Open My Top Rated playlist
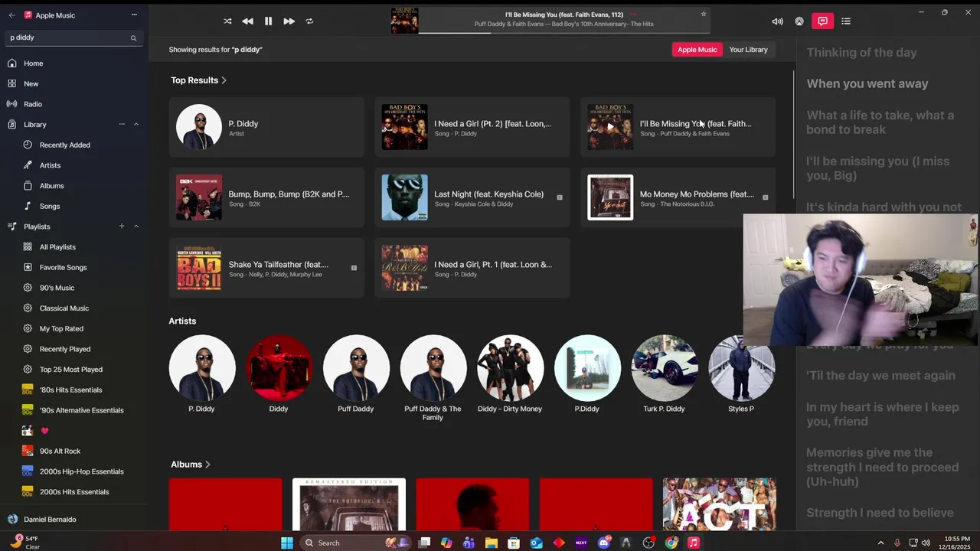Image resolution: width=980 pixels, height=551 pixels. 73,328
